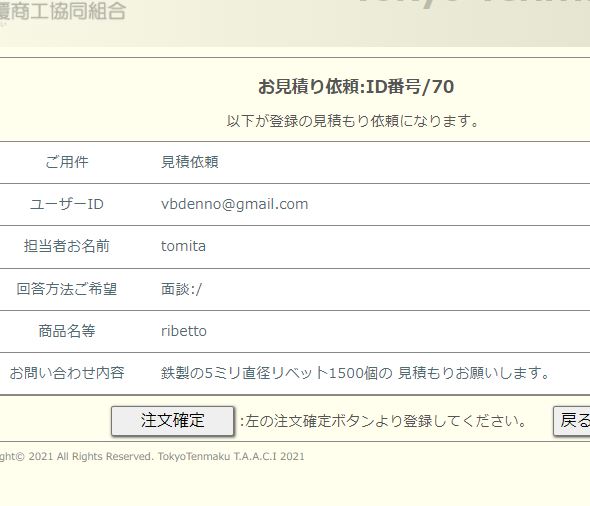Click the inquiry text about 1500 rivets
This screenshot has width=590, height=506.
click(x=355, y=373)
